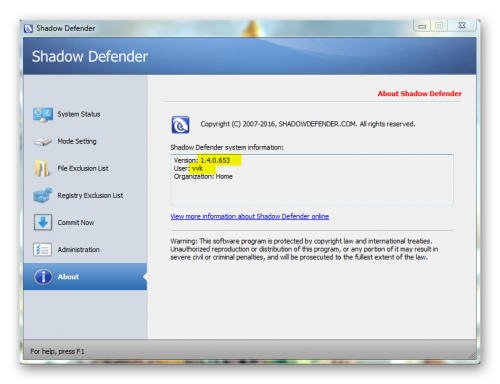
Task: Click the Shadow Defender title bar icon
Action: coord(28,28)
